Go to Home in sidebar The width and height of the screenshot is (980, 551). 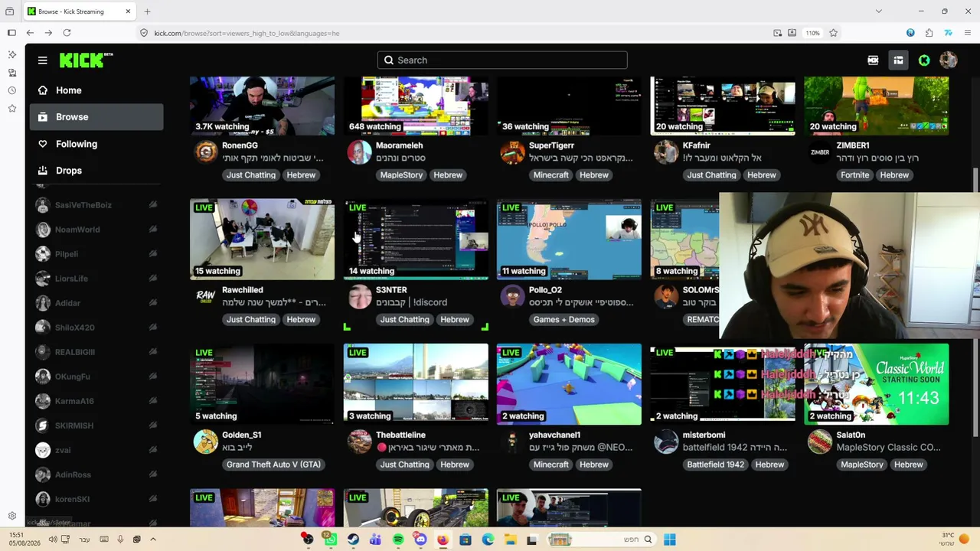96,90
